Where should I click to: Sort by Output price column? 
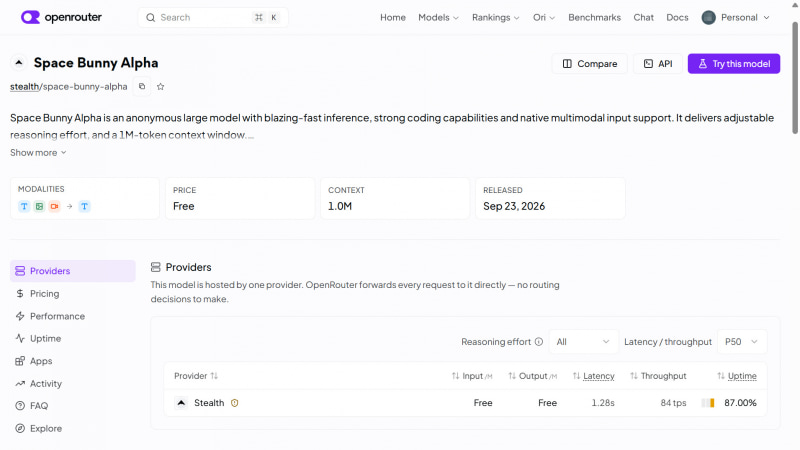[x=532, y=376]
